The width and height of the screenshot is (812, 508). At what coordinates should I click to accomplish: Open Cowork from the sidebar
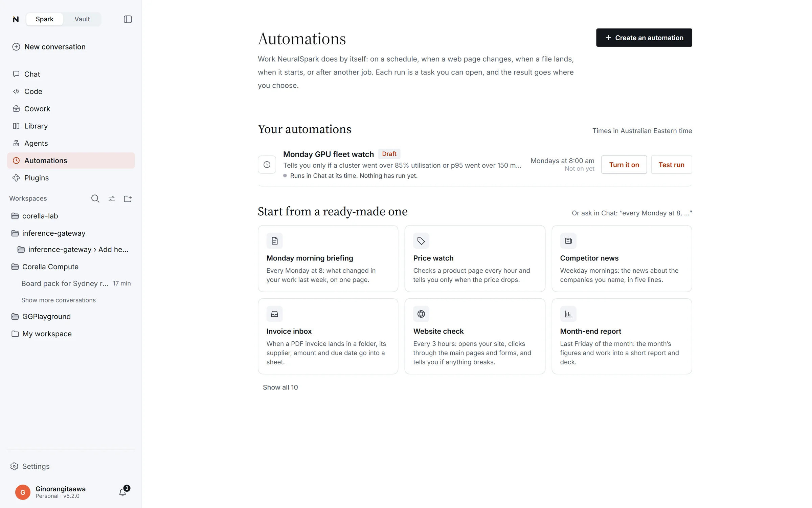point(71,109)
